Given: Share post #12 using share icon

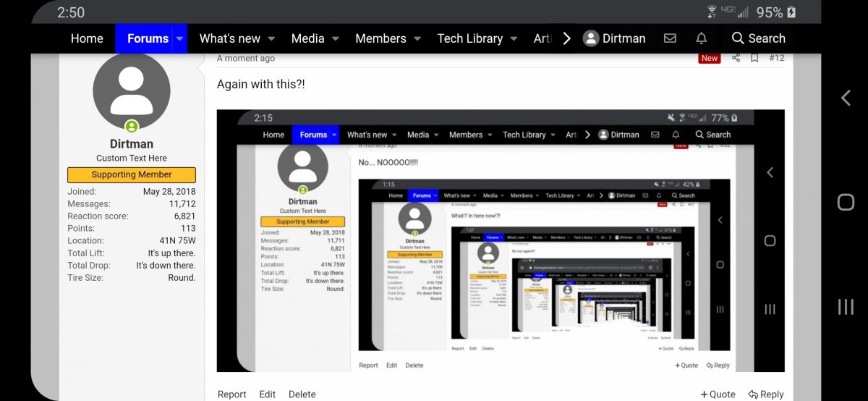Looking at the screenshot, I should click(736, 58).
